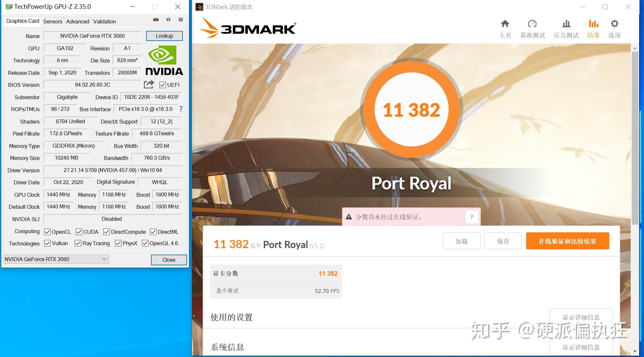Uncheck the CUDA computing option
644x357 pixels.
[78, 231]
